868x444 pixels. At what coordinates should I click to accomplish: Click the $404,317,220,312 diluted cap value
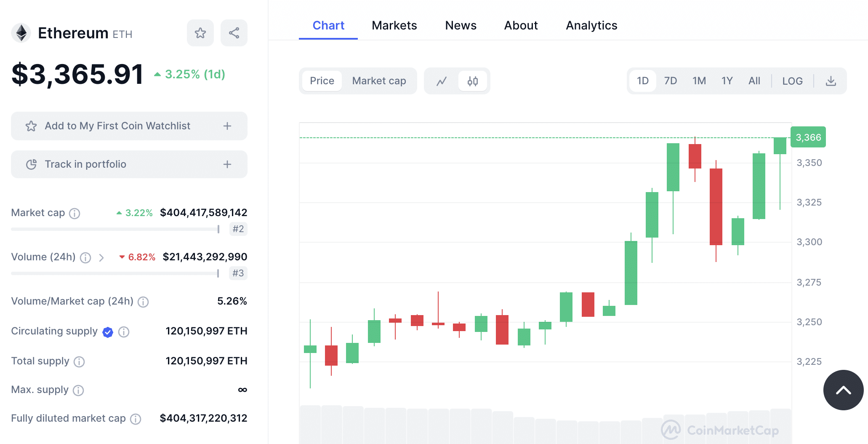[204, 418]
